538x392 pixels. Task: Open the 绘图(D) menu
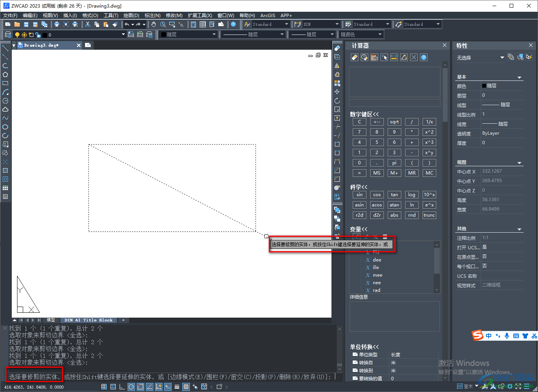tap(131, 16)
